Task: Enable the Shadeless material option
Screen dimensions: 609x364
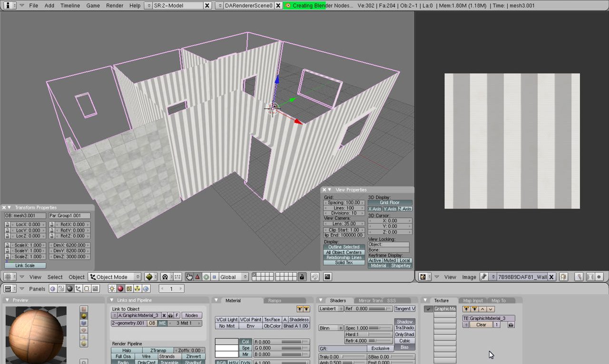Action: click(x=299, y=320)
